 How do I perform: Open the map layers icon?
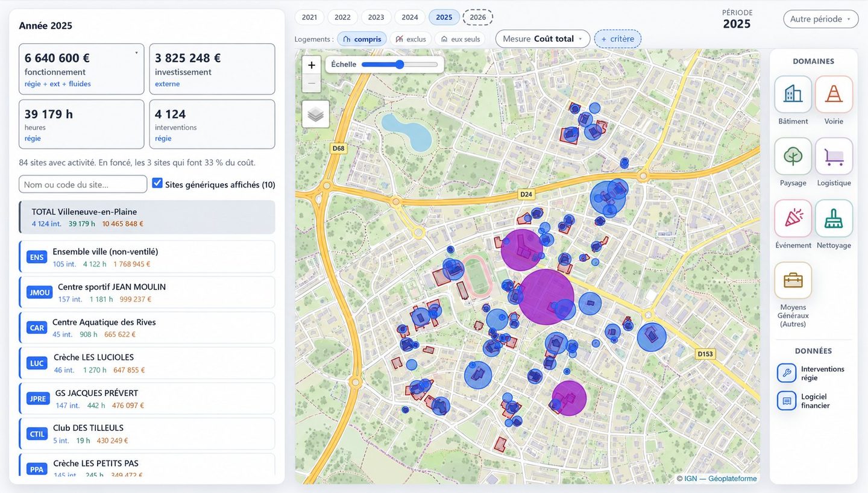click(316, 114)
